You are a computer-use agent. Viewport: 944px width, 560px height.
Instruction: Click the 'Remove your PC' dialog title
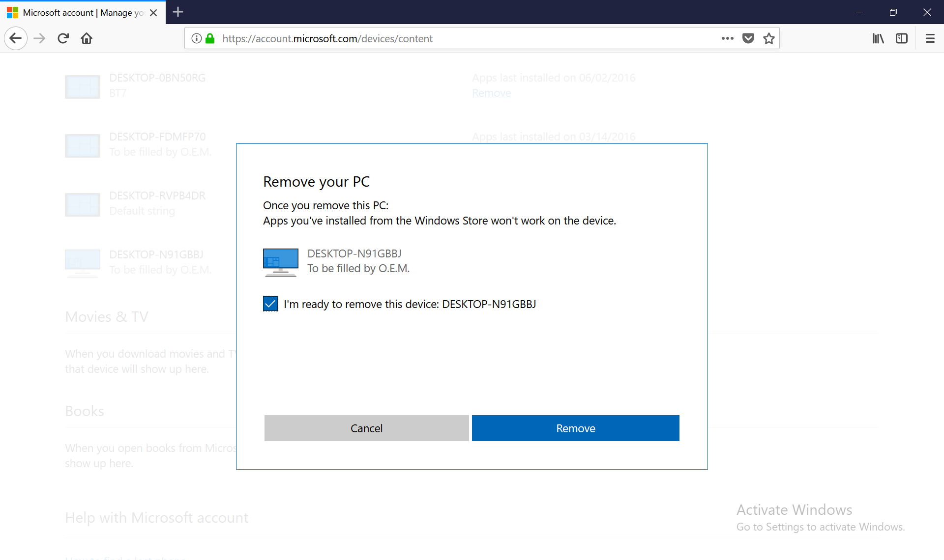(x=316, y=181)
